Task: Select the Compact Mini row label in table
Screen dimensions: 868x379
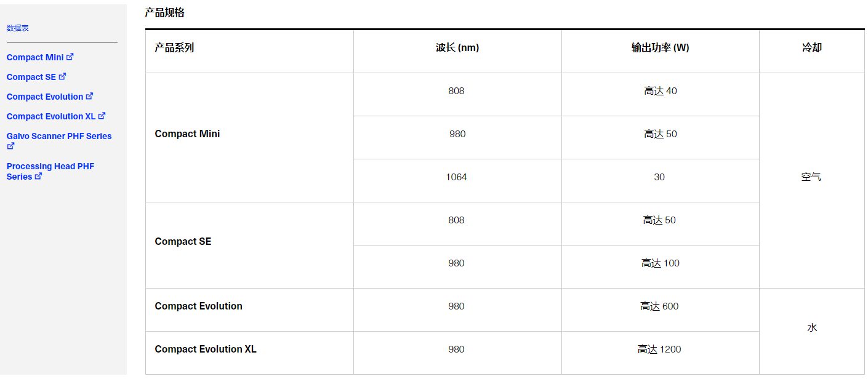Action: 187,134
